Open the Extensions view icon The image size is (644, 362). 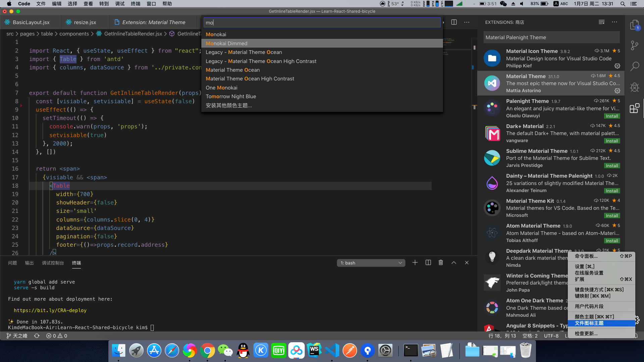pyautogui.click(x=634, y=108)
